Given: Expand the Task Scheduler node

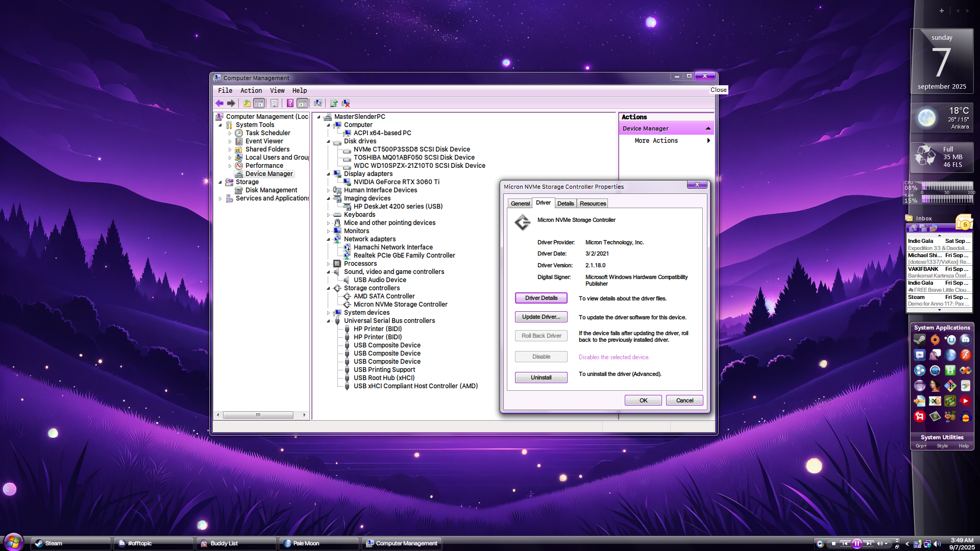Looking at the screenshot, I should tap(230, 133).
